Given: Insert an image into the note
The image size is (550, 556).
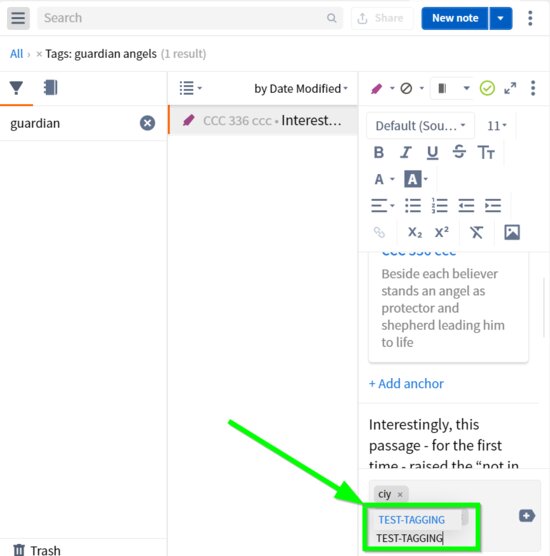Looking at the screenshot, I should coord(512,232).
